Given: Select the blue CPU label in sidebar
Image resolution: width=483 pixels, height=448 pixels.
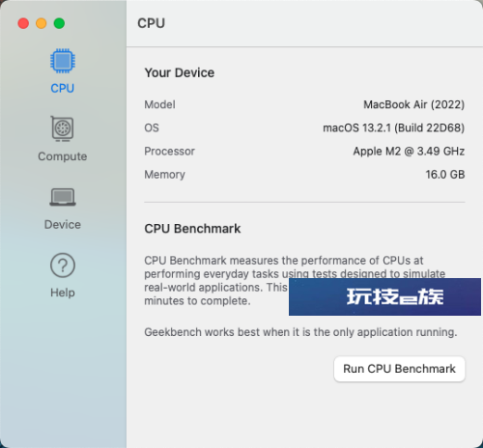Looking at the screenshot, I should pos(63,88).
